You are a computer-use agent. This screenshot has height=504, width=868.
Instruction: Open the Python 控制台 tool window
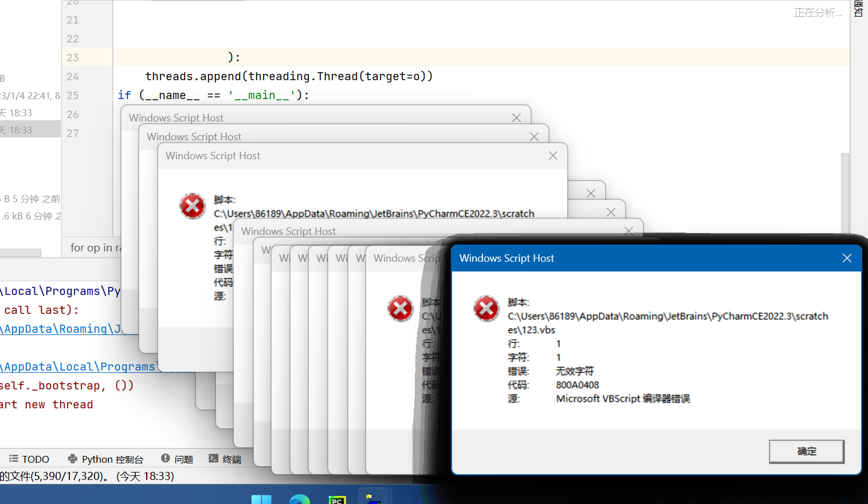point(105,459)
